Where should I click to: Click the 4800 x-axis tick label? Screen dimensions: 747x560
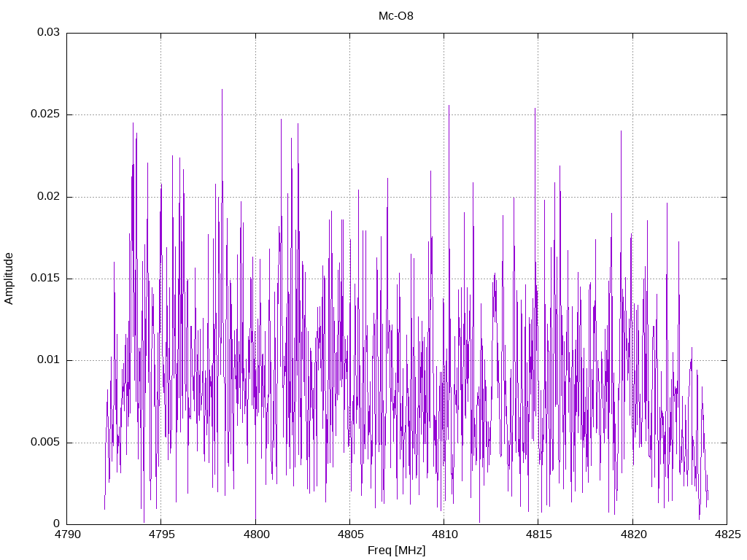click(x=256, y=534)
